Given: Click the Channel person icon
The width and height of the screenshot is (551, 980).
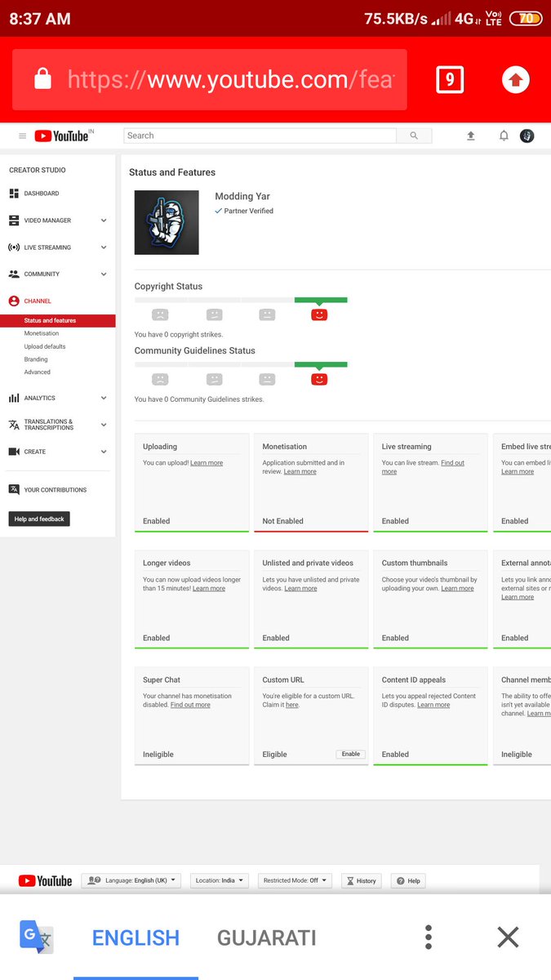Looking at the screenshot, I should (14, 301).
